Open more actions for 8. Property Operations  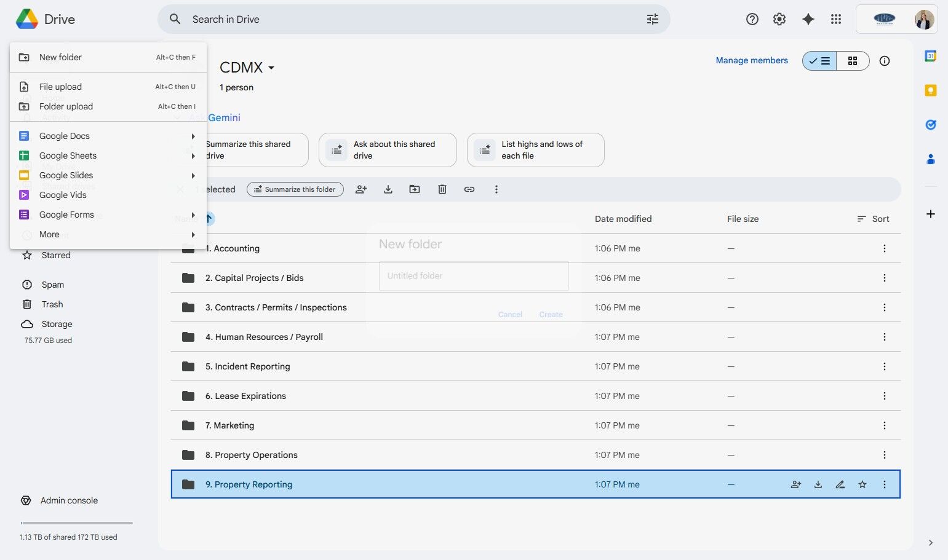point(885,455)
